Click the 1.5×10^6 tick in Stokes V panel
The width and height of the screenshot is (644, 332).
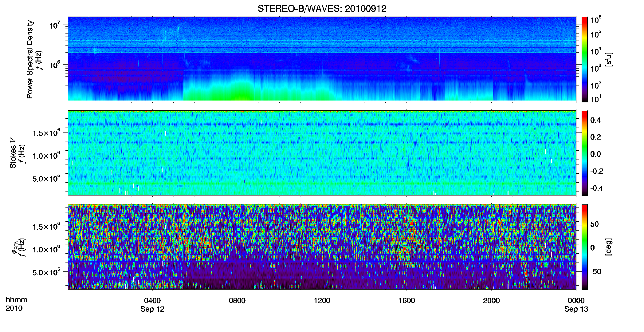point(46,133)
